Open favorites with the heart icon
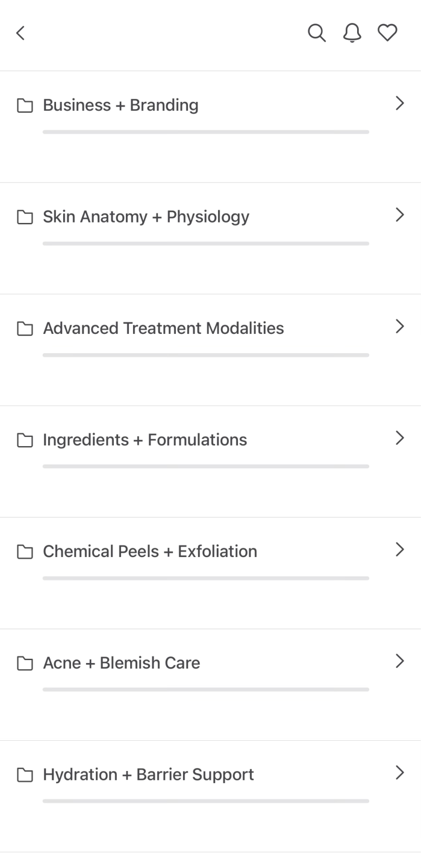 [x=387, y=33]
